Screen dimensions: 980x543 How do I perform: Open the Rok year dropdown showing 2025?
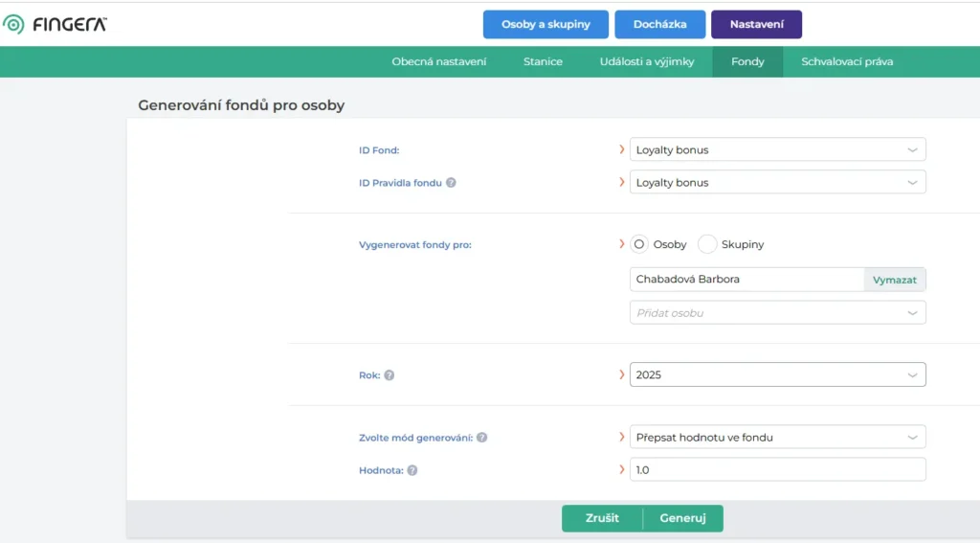coord(777,374)
